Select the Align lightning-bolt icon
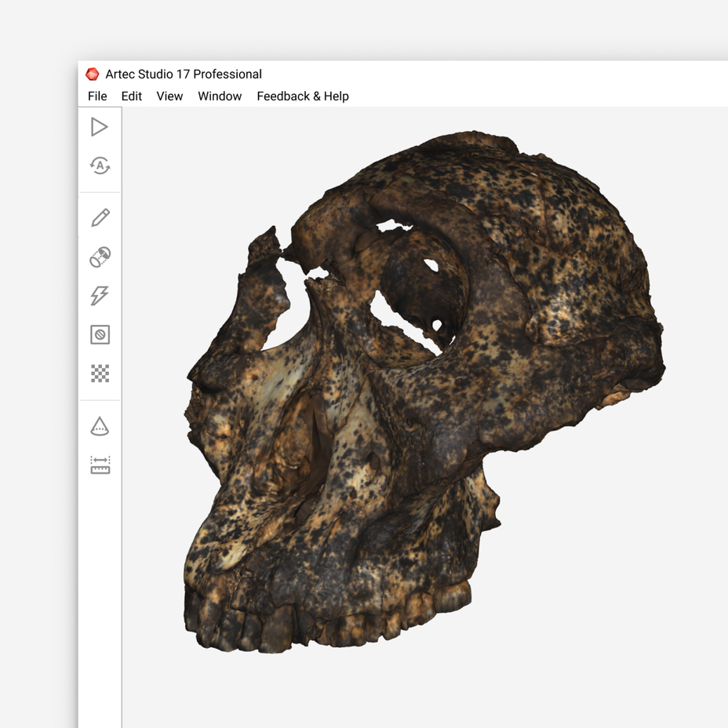This screenshot has height=728, width=728. (x=100, y=295)
